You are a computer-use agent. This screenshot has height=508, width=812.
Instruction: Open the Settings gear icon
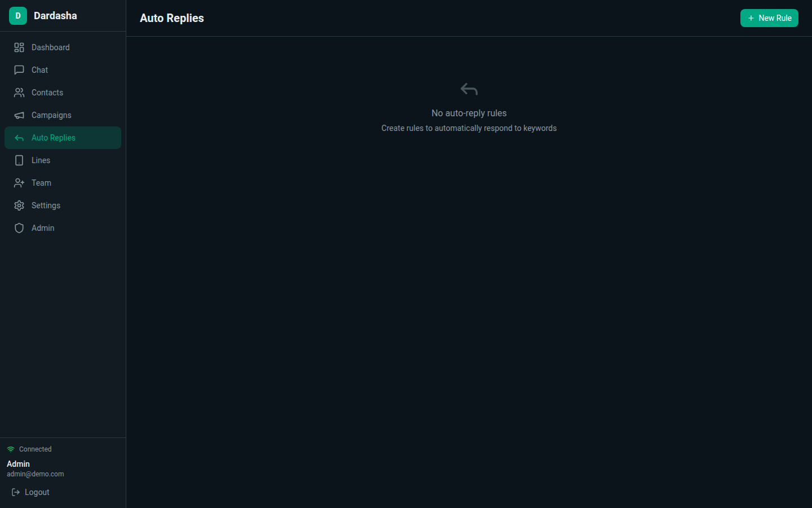tap(19, 205)
